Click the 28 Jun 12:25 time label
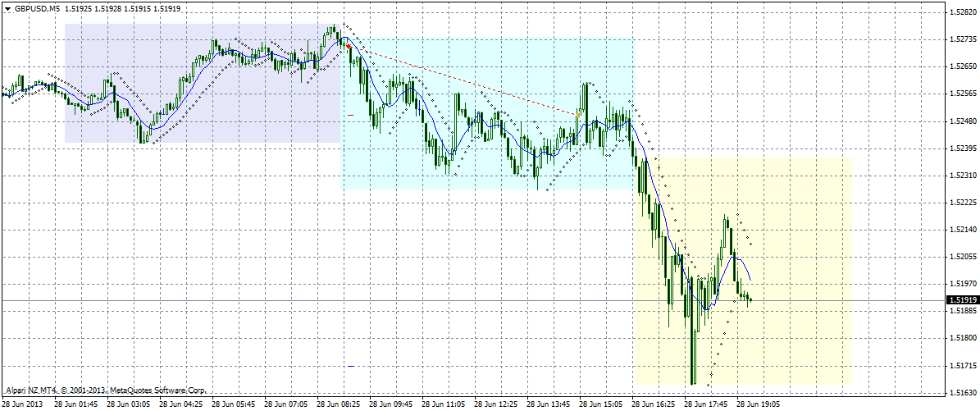 495,404
